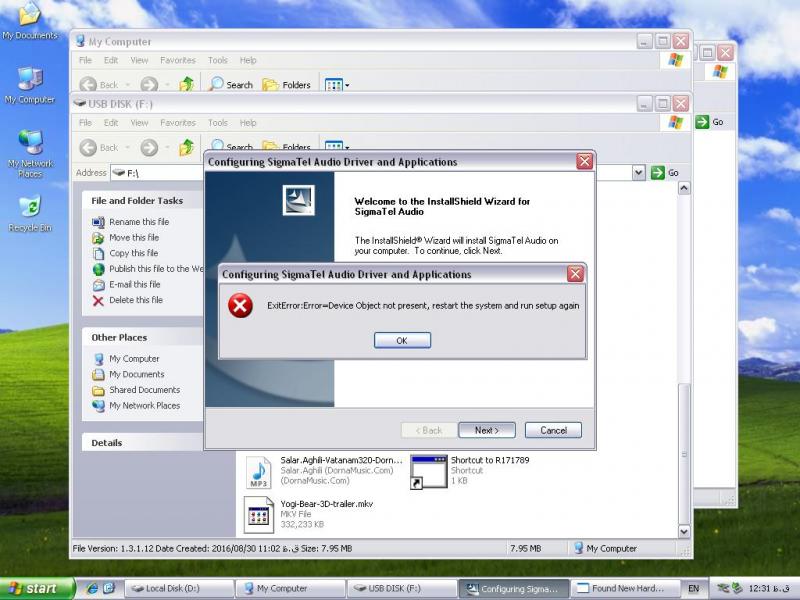Click the USB DISK (F:) title bar drive icon
This screenshot has width=800, height=600.
point(80,104)
